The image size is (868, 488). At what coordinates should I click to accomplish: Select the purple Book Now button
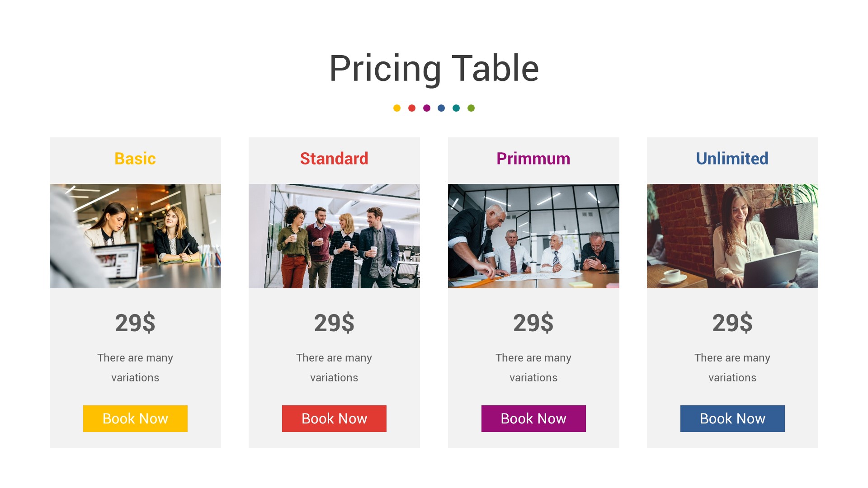tap(533, 418)
